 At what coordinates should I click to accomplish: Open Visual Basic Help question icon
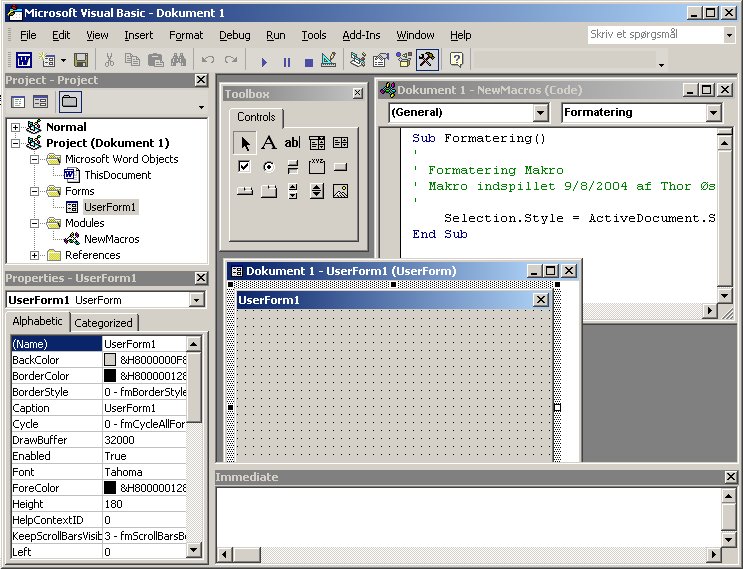pyautogui.click(x=456, y=60)
